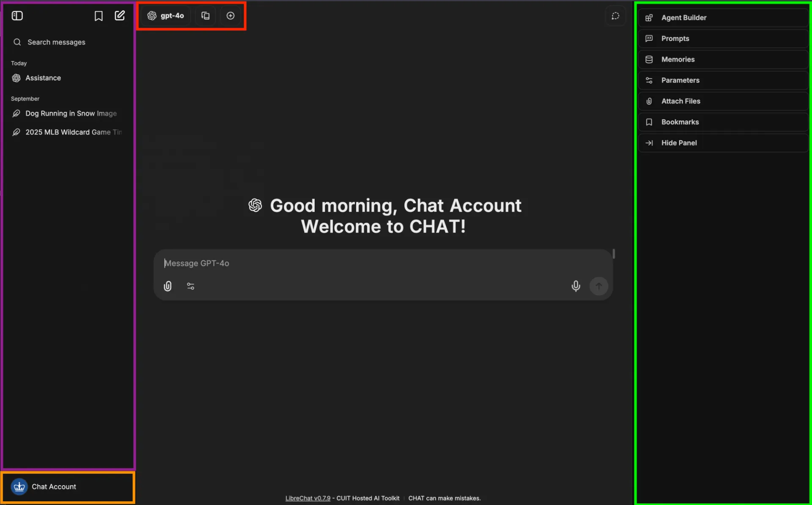Click the feather icon of Dog Running chat
Screen dimensions: 812x505
point(16,113)
